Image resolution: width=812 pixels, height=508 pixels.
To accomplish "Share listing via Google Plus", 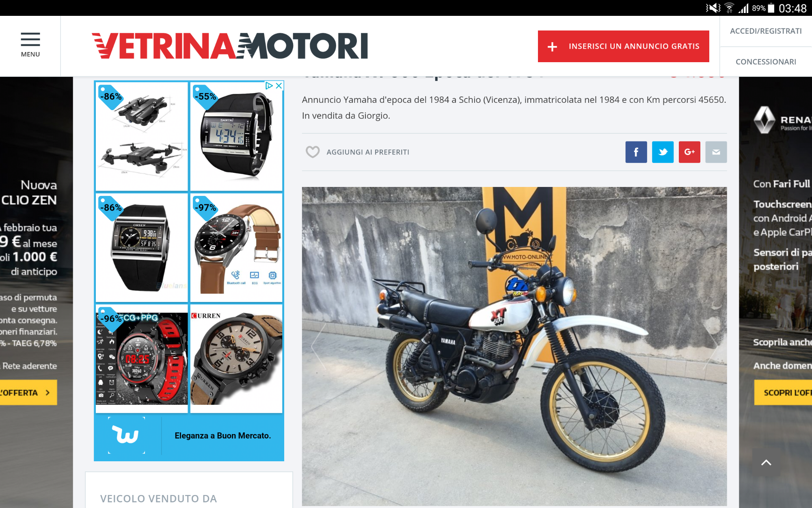I will [689, 152].
